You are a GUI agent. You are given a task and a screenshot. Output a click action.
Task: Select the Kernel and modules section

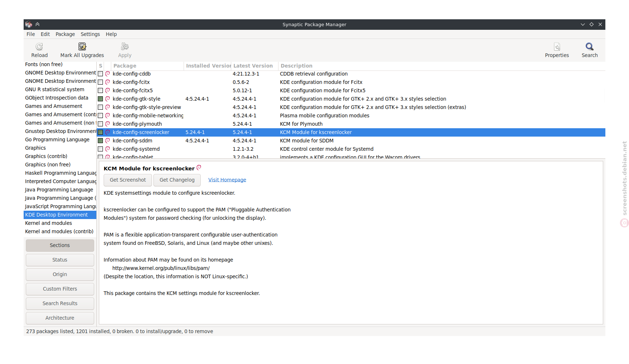[60, 223]
